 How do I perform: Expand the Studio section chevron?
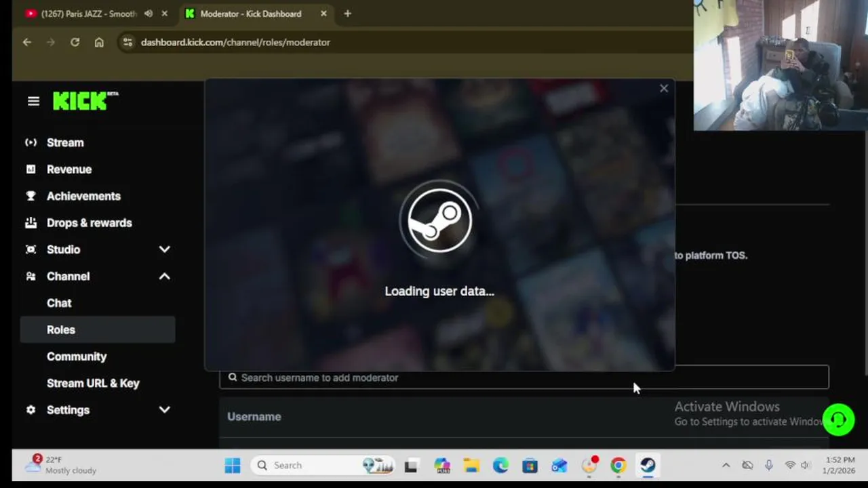tap(164, 249)
